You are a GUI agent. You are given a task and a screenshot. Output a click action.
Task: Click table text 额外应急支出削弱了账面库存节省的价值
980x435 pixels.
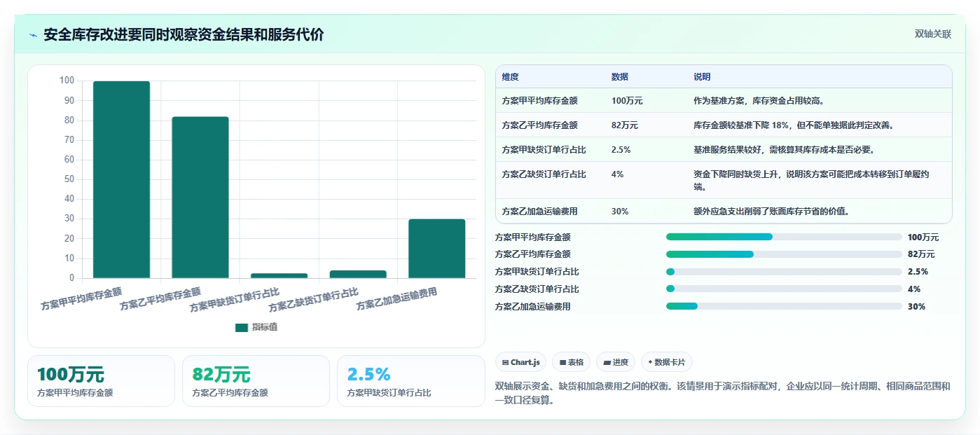click(771, 211)
